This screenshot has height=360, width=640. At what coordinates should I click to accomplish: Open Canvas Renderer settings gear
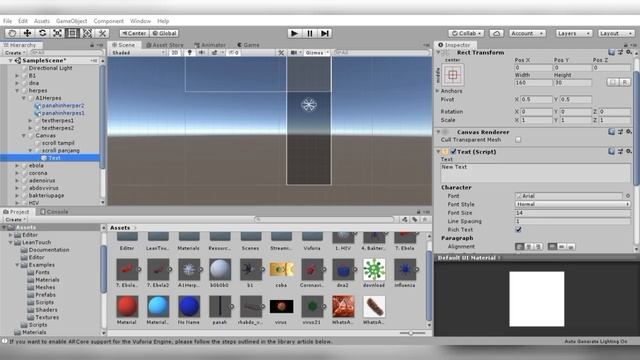(x=629, y=132)
